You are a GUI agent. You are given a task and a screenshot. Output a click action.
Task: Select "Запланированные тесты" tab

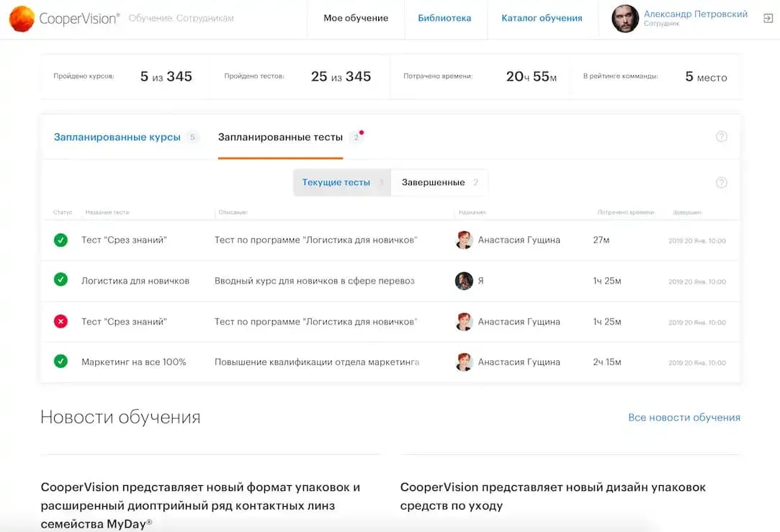(x=280, y=137)
